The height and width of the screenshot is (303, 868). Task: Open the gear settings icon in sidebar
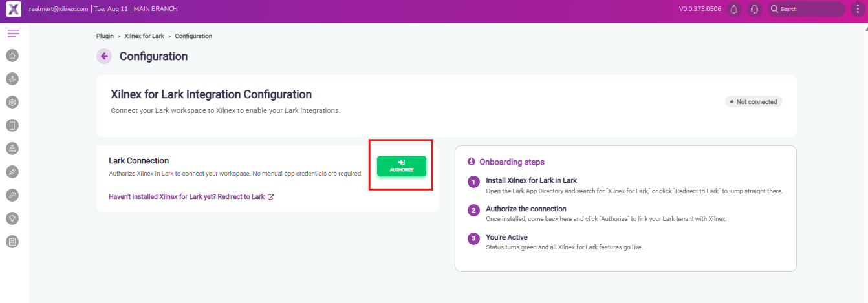click(12, 102)
